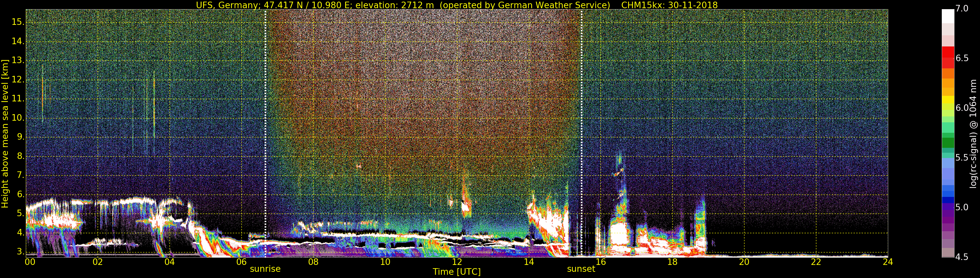Click time tick label '12' on the time axis

click(457, 262)
